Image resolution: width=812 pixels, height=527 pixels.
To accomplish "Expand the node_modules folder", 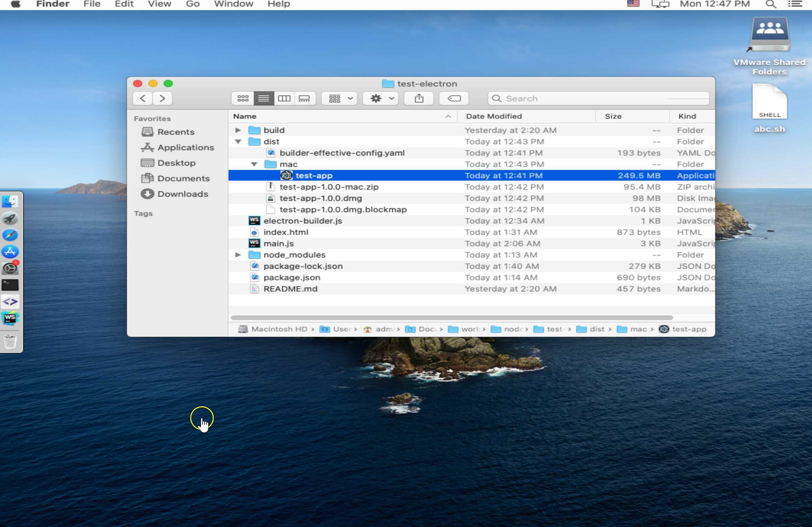I will coord(238,255).
